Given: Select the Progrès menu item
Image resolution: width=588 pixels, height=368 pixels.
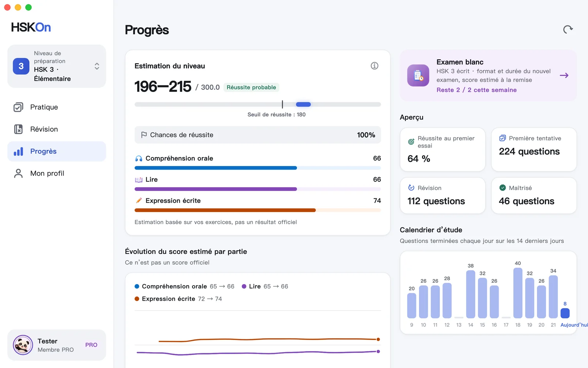Looking at the screenshot, I should point(57,151).
